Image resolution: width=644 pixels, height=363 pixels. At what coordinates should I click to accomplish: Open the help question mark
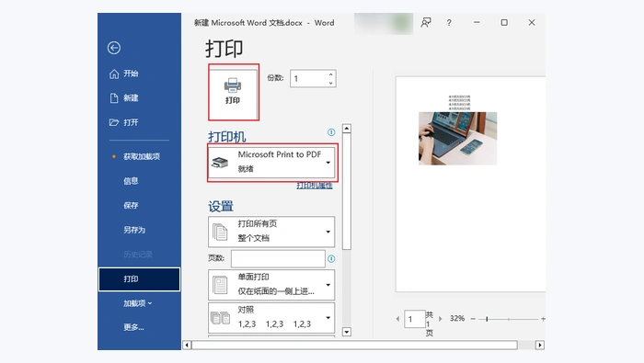pos(449,23)
